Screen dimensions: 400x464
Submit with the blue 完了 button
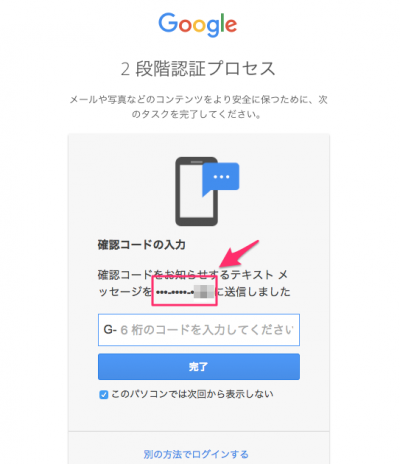(x=199, y=367)
